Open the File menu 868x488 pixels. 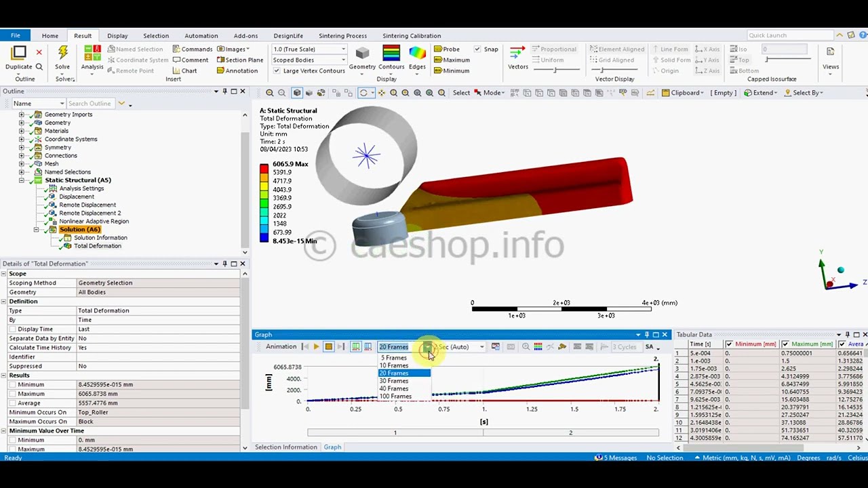tap(15, 35)
